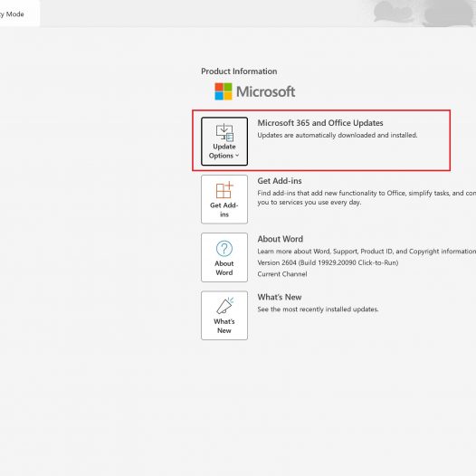Click the Current Channel text
Screen dimensions: 476x476
click(x=282, y=274)
